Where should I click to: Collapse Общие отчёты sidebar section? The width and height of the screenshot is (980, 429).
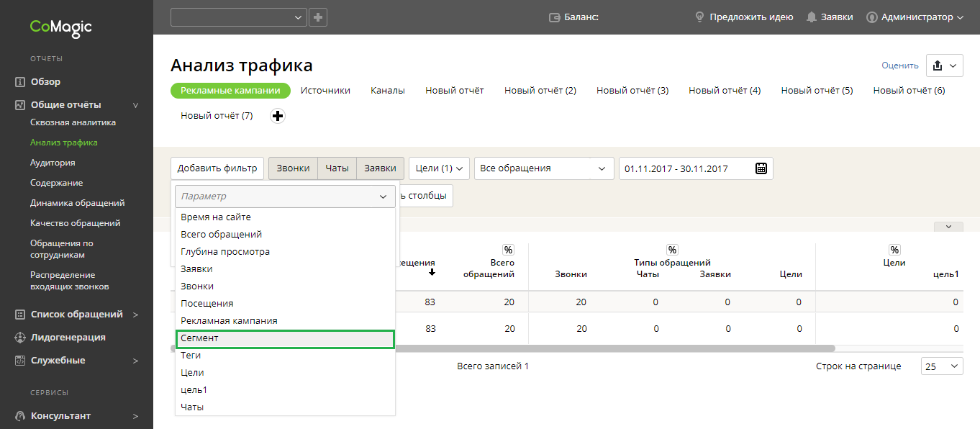click(x=136, y=105)
